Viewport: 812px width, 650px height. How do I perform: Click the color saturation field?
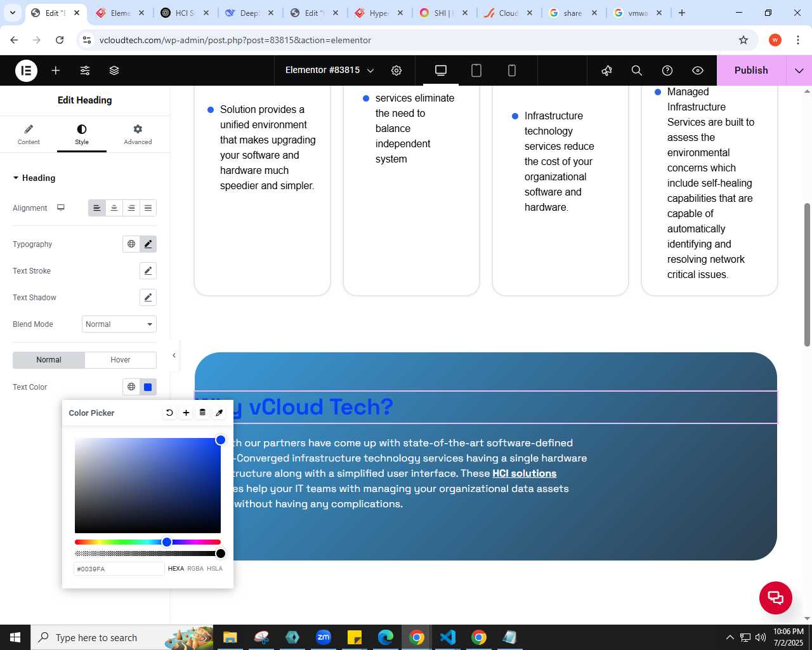pyautogui.click(x=148, y=486)
